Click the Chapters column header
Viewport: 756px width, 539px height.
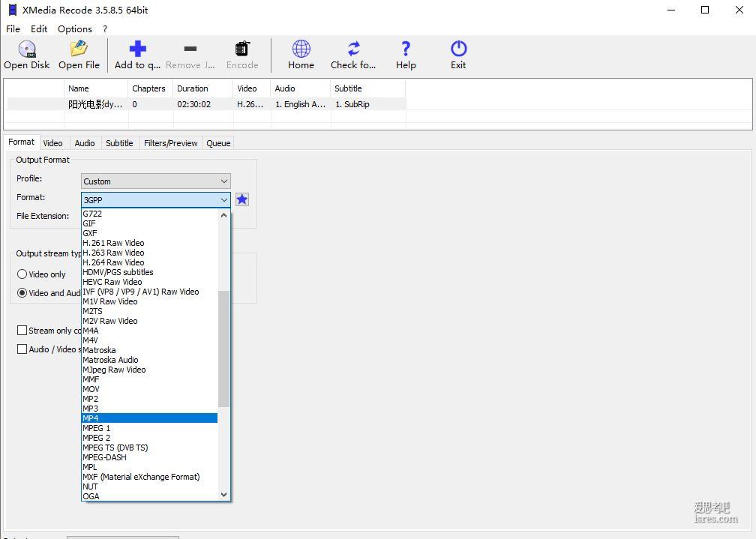[151, 88]
